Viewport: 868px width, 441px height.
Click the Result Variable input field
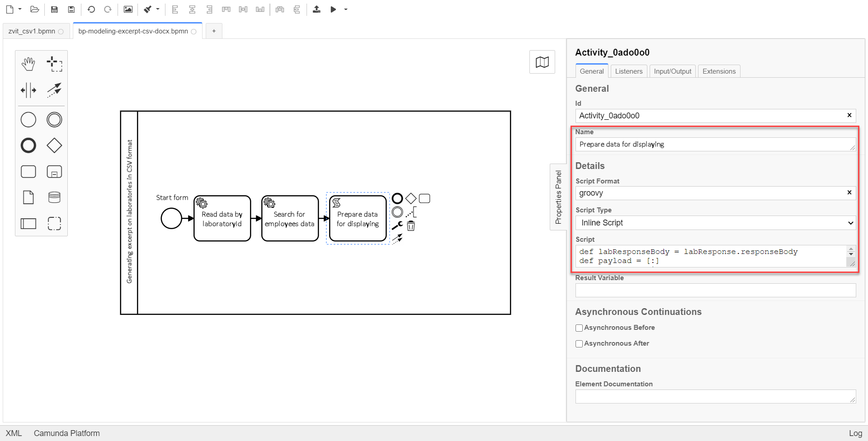click(715, 290)
